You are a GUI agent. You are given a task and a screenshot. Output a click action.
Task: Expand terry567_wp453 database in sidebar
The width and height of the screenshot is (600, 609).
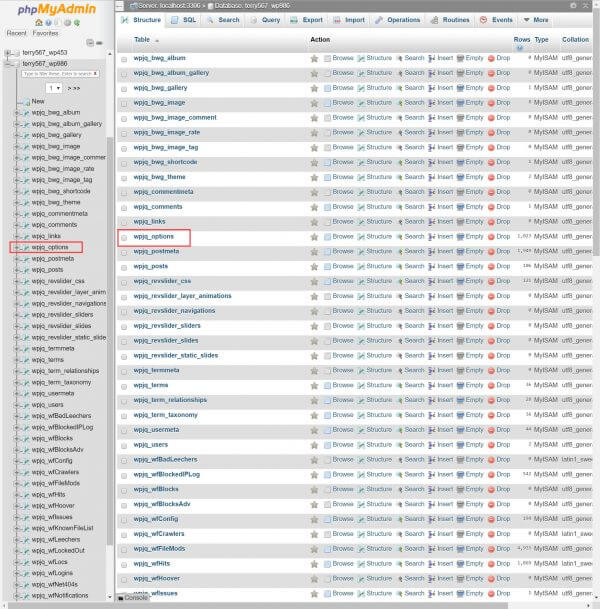pos(7,52)
